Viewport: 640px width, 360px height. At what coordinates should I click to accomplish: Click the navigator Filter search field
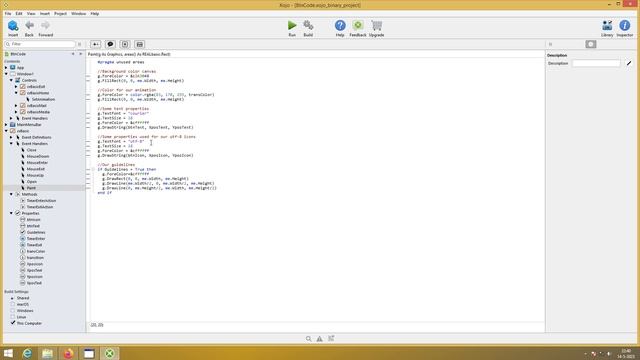[40, 44]
